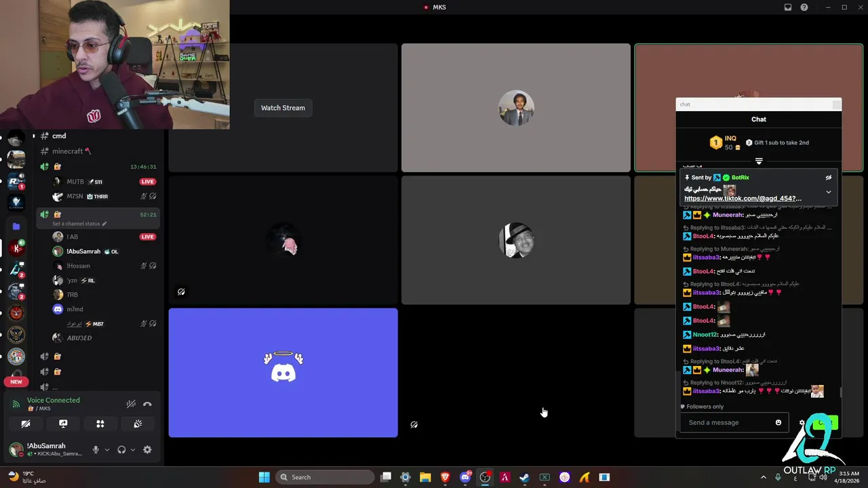Open the Windows Start menu
The height and width of the screenshot is (488, 868).
click(264, 477)
